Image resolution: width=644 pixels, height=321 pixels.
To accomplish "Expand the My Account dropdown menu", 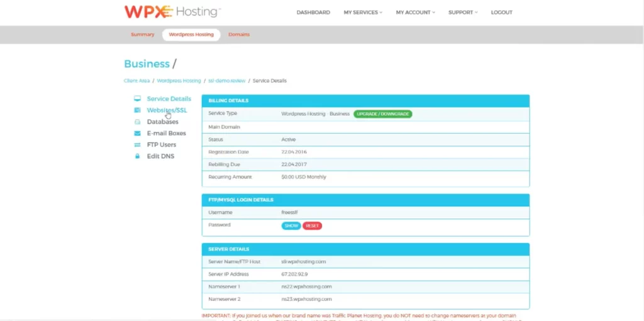I will pos(415,13).
